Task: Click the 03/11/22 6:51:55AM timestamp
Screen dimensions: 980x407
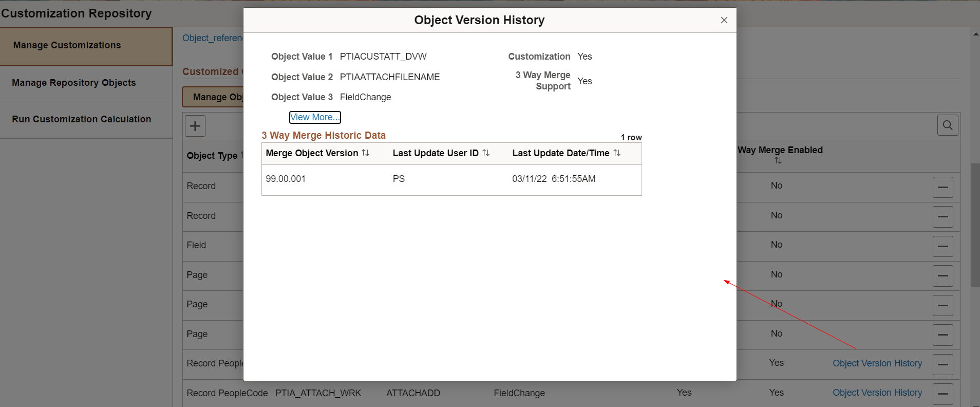Action: pos(554,179)
